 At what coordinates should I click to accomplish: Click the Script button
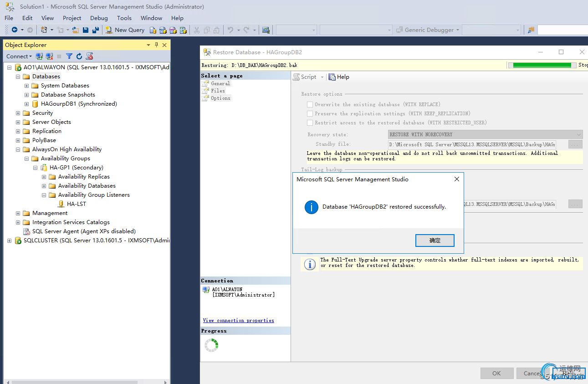coord(305,77)
